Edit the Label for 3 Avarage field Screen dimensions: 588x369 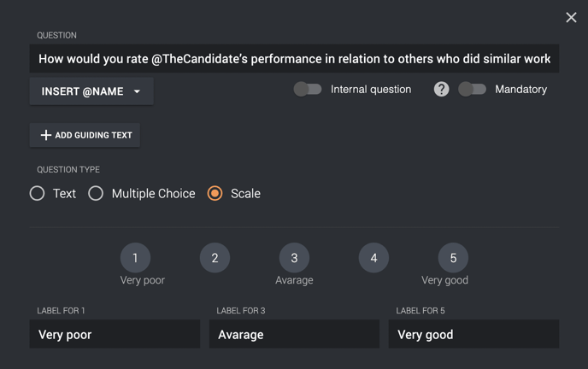click(294, 334)
